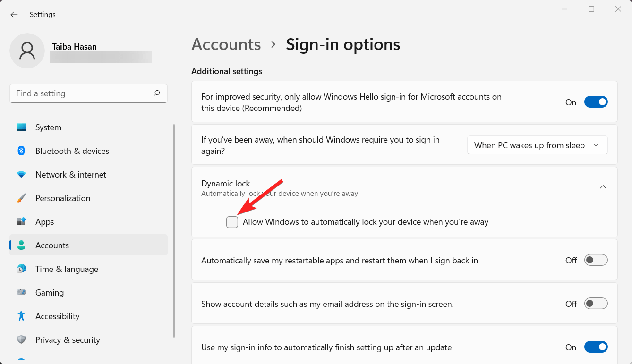This screenshot has width=632, height=364.
Task: Click the Taiba Hasan profile avatar
Action: click(x=27, y=51)
